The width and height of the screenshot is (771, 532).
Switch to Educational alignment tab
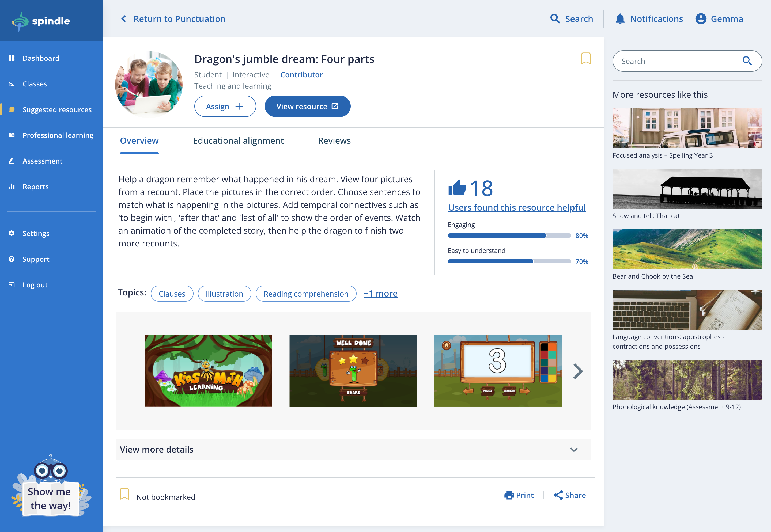238,141
